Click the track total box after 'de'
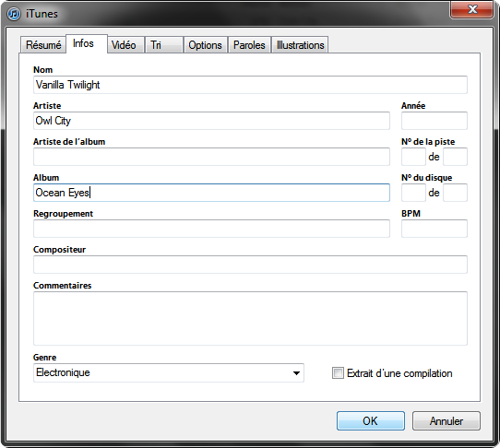The width and height of the screenshot is (500, 448). [x=456, y=157]
